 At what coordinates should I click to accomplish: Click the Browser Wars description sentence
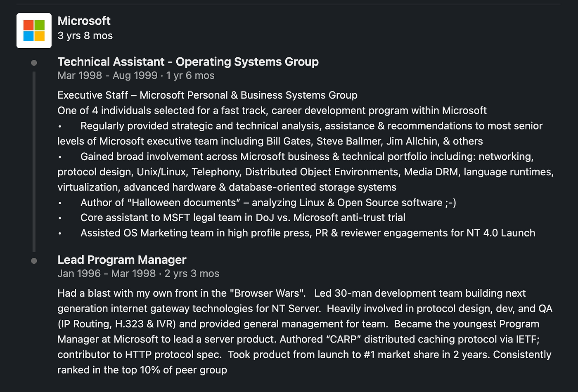(x=182, y=293)
